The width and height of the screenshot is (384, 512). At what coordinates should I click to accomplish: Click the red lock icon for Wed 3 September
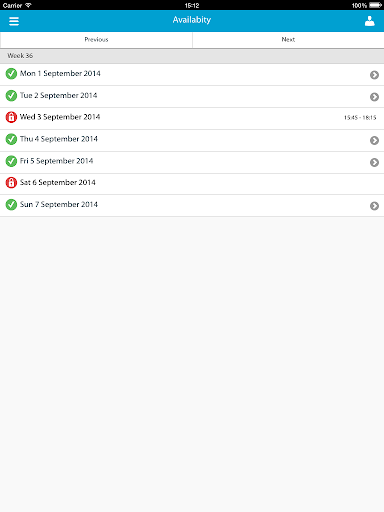click(x=11, y=117)
